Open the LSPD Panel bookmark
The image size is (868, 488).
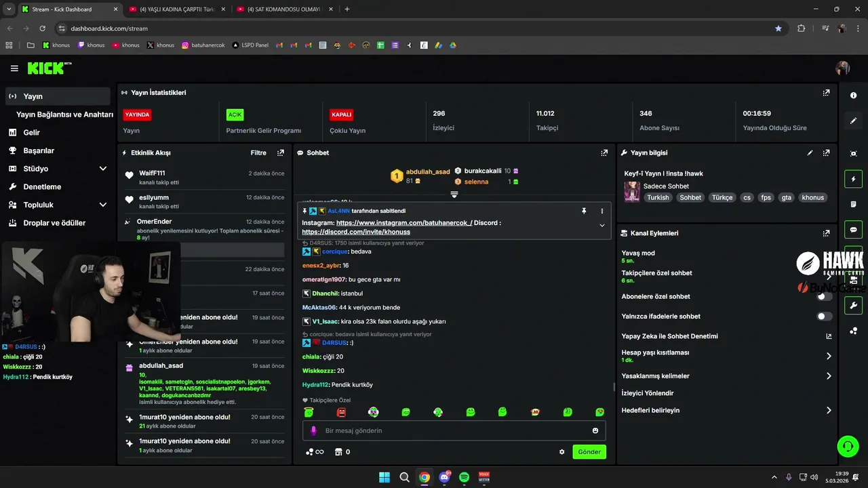[x=250, y=45]
